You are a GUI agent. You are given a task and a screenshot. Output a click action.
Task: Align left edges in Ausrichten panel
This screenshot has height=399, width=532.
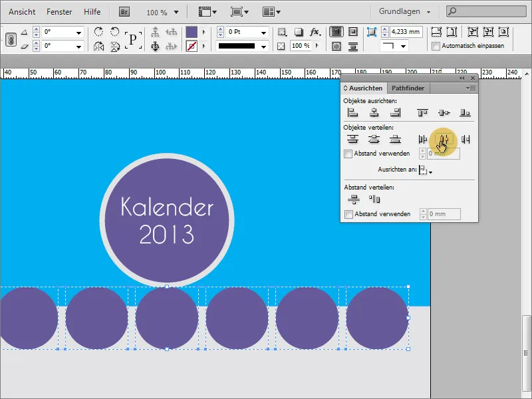[353, 112]
